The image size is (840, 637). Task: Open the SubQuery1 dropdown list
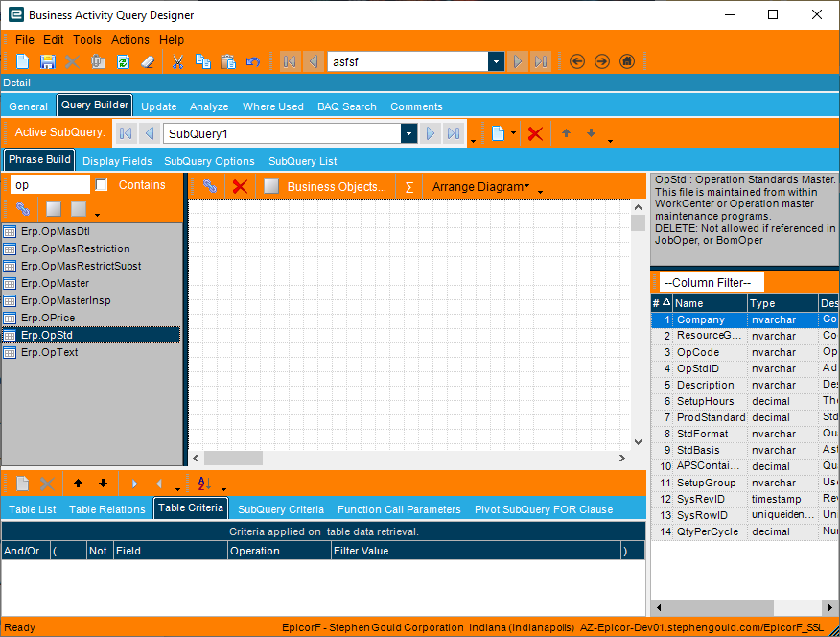coord(408,133)
